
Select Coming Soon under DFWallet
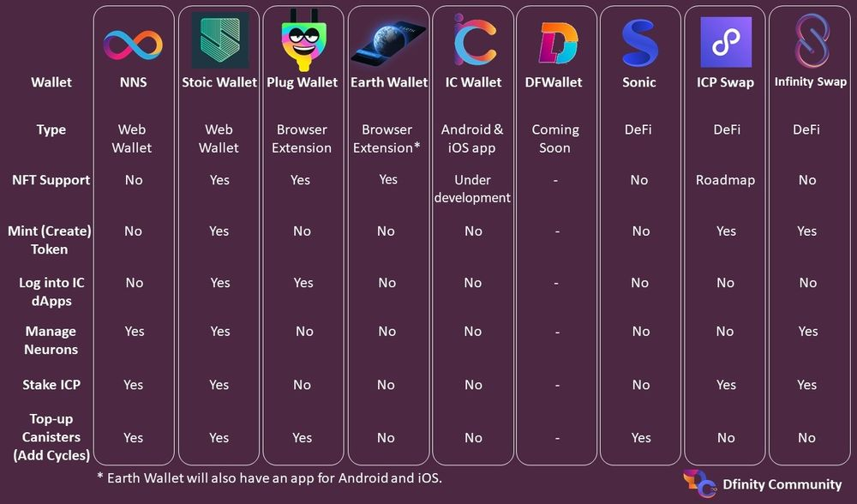[x=555, y=138]
